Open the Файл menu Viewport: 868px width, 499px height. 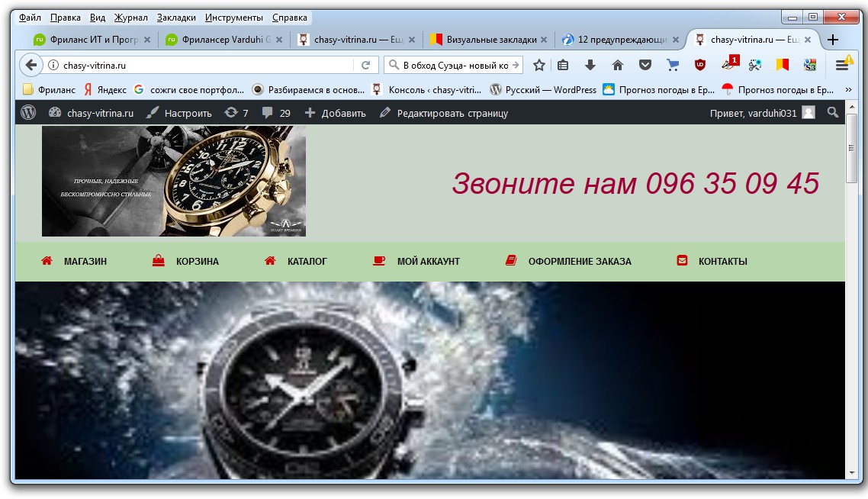coord(30,18)
